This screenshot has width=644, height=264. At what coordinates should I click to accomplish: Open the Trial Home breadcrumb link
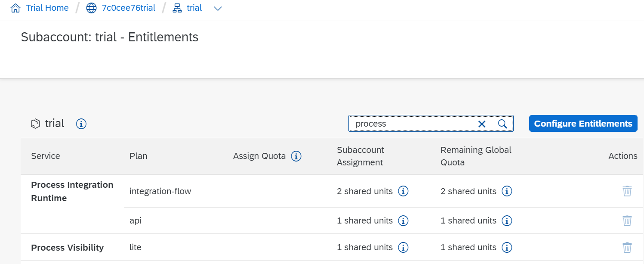coord(47,7)
